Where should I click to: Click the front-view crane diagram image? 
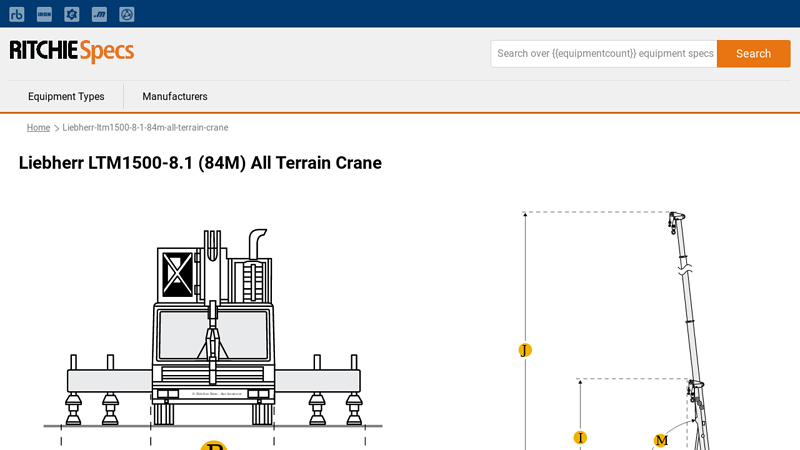click(x=213, y=338)
